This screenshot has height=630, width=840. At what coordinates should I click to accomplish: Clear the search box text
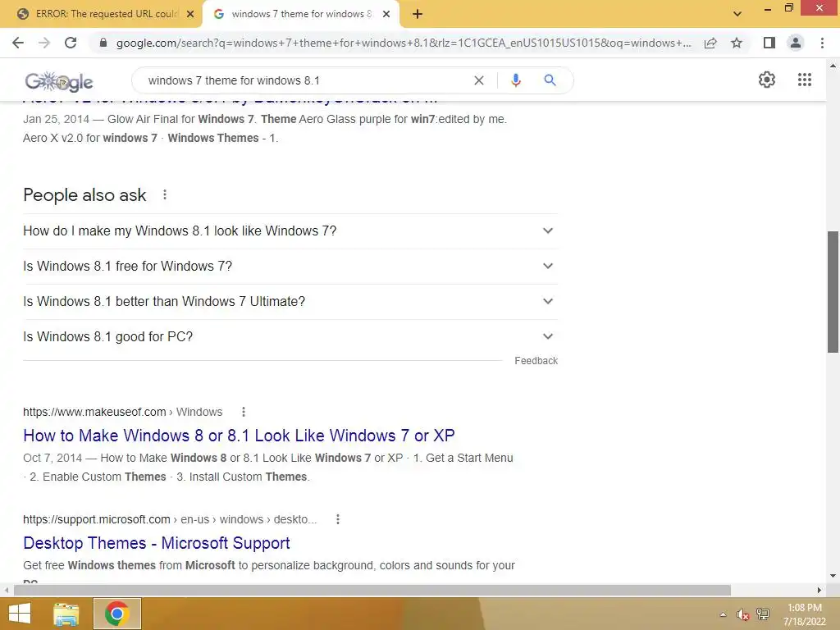pos(479,80)
